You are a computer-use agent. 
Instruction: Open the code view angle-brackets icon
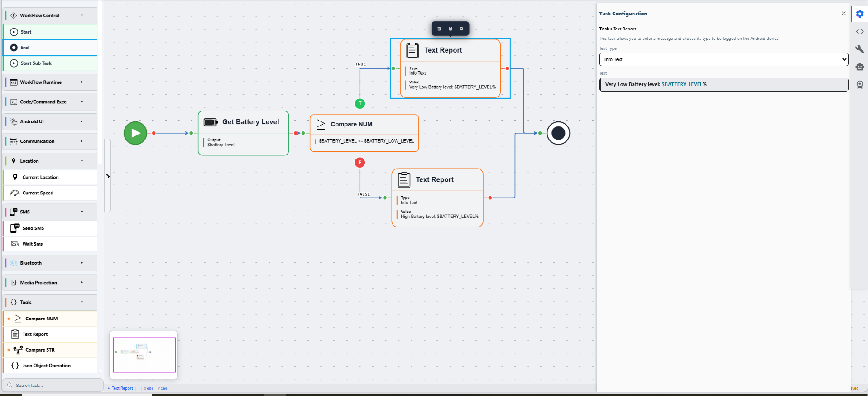pos(859,31)
